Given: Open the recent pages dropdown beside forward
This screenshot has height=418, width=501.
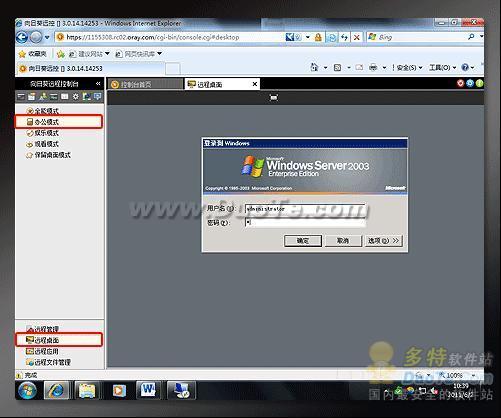Looking at the screenshot, I should tap(47, 37).
